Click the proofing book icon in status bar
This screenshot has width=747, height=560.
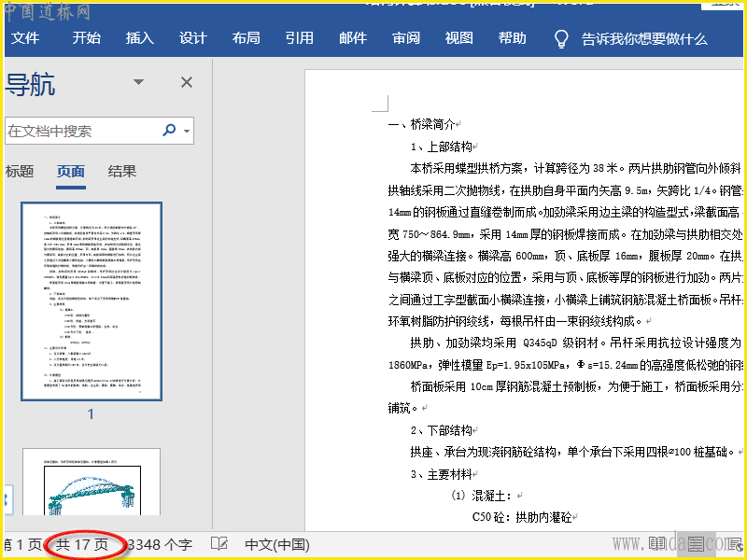219,543
